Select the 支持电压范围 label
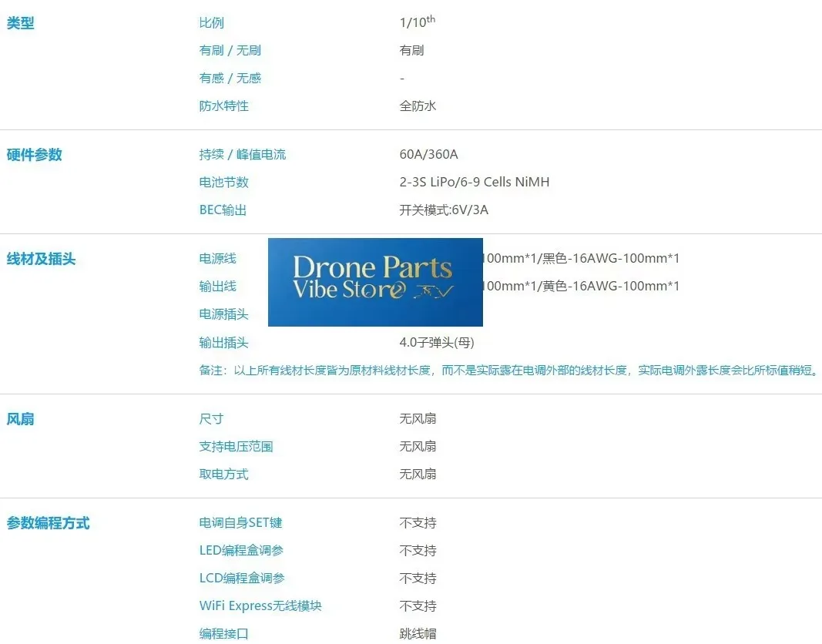 pyautogui.click(x=236, y=447)
